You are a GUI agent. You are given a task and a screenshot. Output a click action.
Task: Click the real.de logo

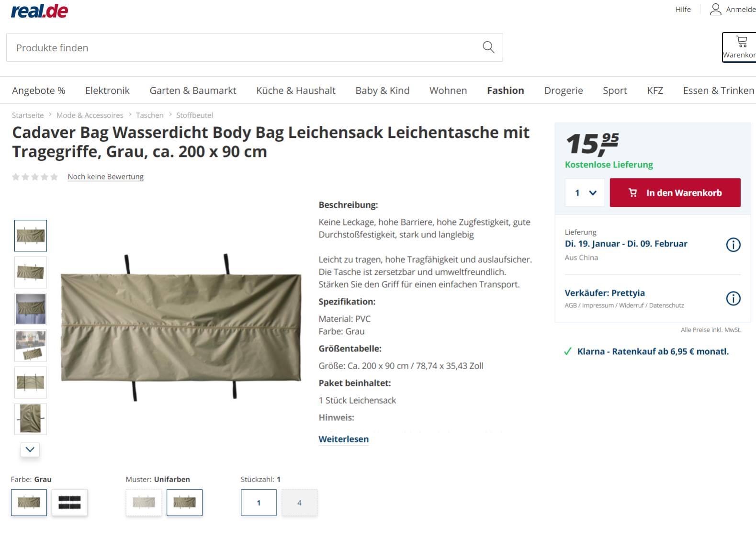click(39, 11)
